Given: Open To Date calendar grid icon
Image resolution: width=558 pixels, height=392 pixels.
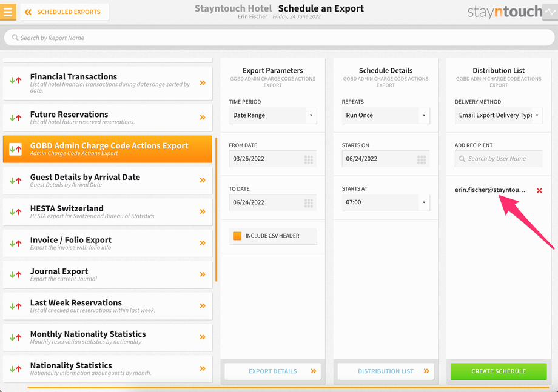Looking at the screenshot, I should click(309, 204).
